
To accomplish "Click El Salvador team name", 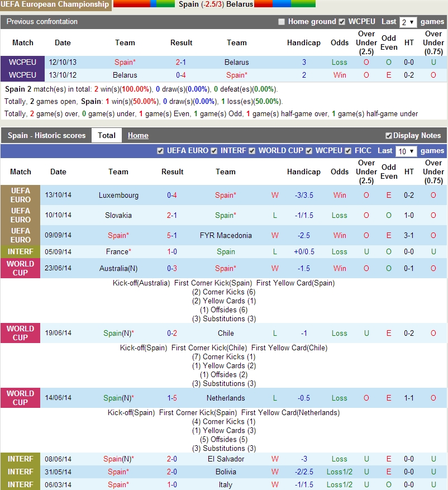I will pos(226,459).
